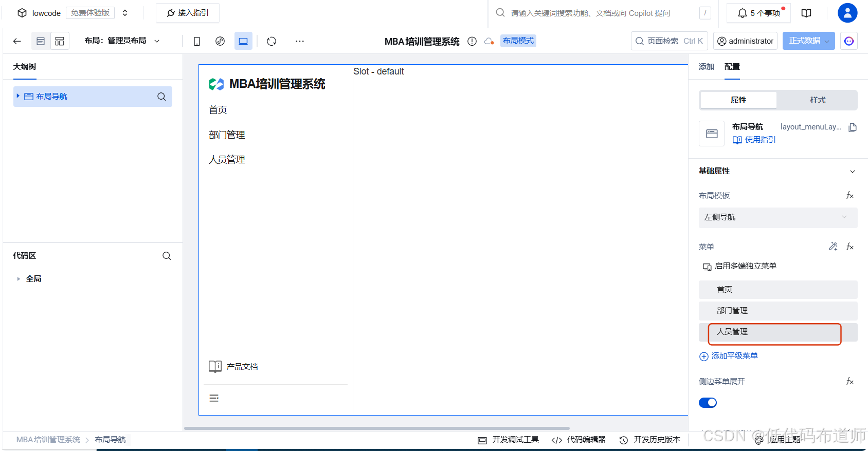Image resolution: width=868 pixels, height=451 pixels.
Task: Click the fx icon for 侧边菜单展开
Action: point(850,381)
